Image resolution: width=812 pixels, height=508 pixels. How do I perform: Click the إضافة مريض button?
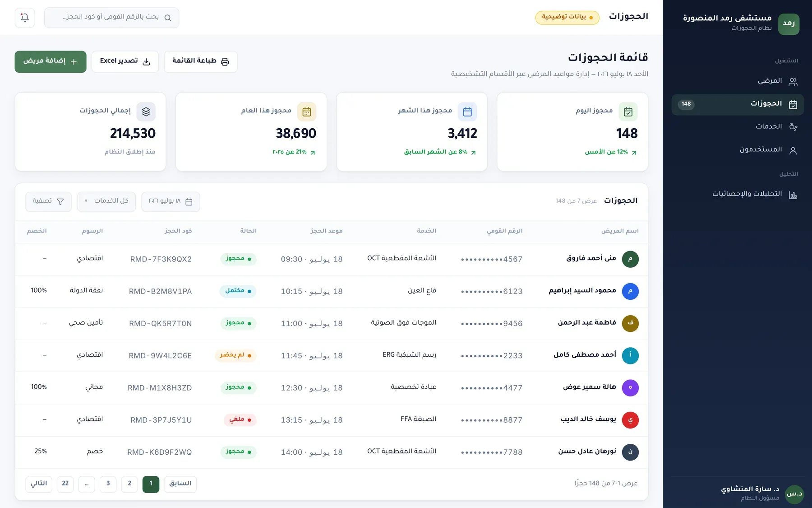51,61
